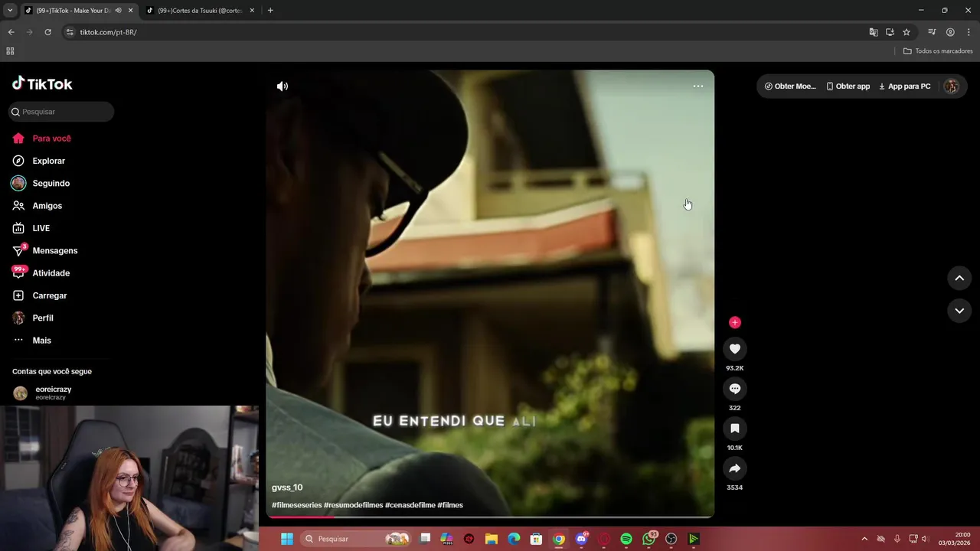Open the Todos os marcadores folder
Screen dimensions: 980x551
coord(938,51)
